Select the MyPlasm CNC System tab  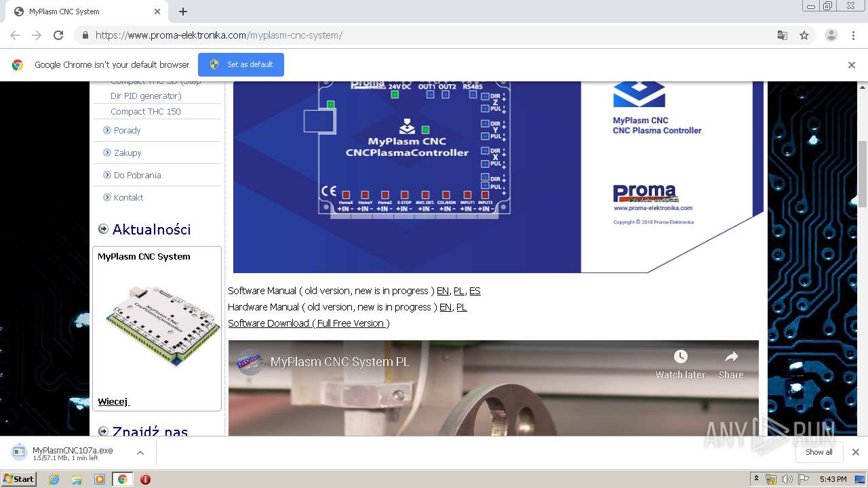coord(87,12)
